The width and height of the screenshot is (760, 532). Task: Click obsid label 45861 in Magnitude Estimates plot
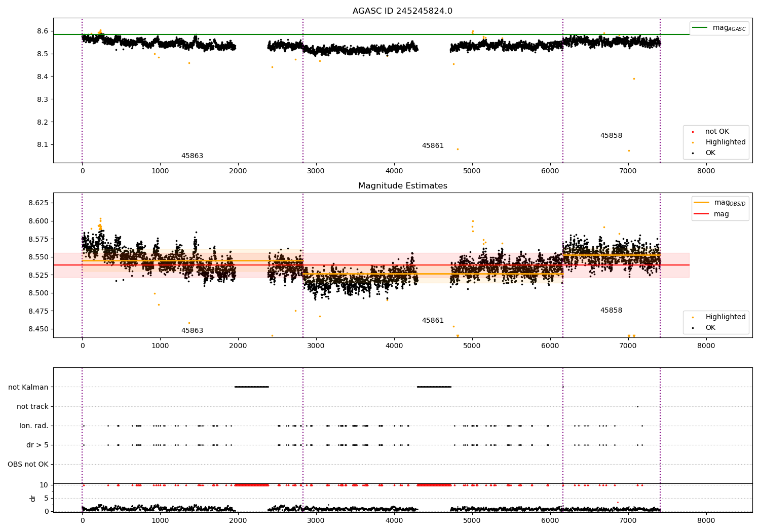tap(433, 321)
